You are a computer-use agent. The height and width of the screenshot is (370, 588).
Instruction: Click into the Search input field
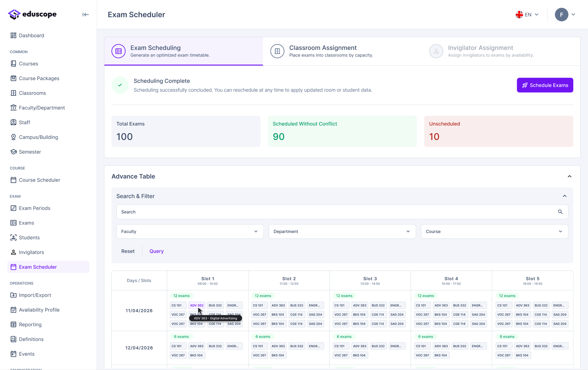342,212
